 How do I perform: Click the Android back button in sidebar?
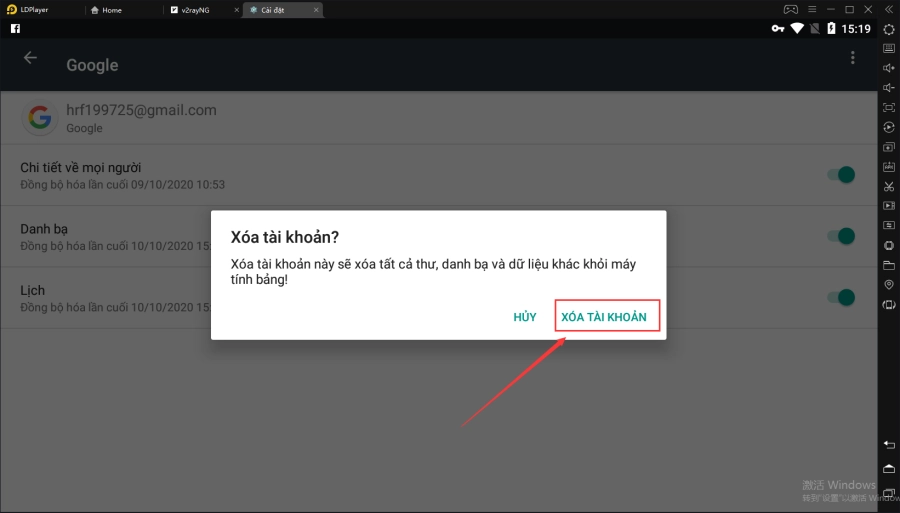pos(889,445)
